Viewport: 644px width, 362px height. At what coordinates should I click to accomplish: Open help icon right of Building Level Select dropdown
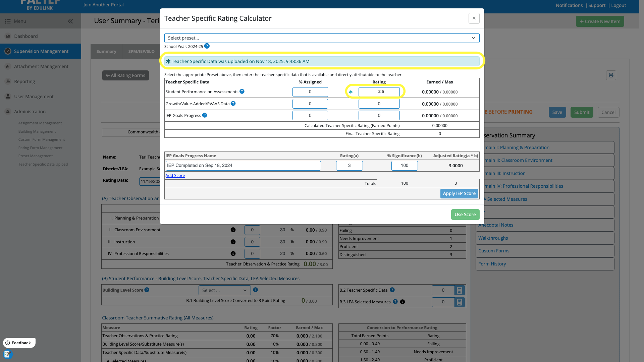(256, 290)
